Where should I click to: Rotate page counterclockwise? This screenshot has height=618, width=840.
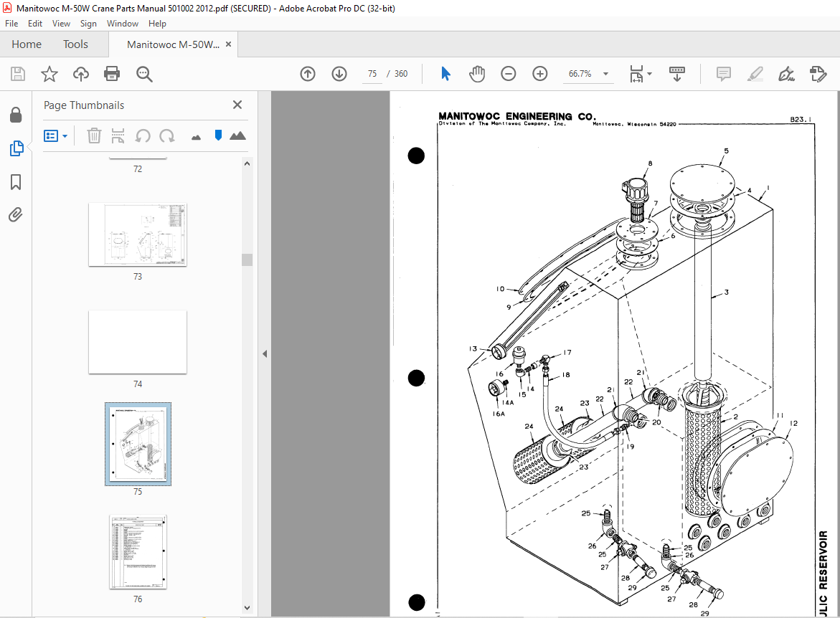(x=143, y=136)
